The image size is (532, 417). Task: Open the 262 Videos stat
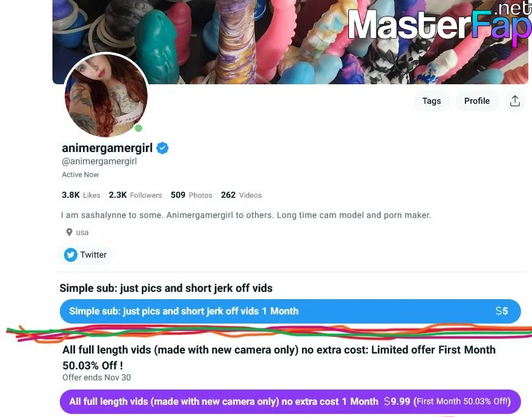coord(241,195)
